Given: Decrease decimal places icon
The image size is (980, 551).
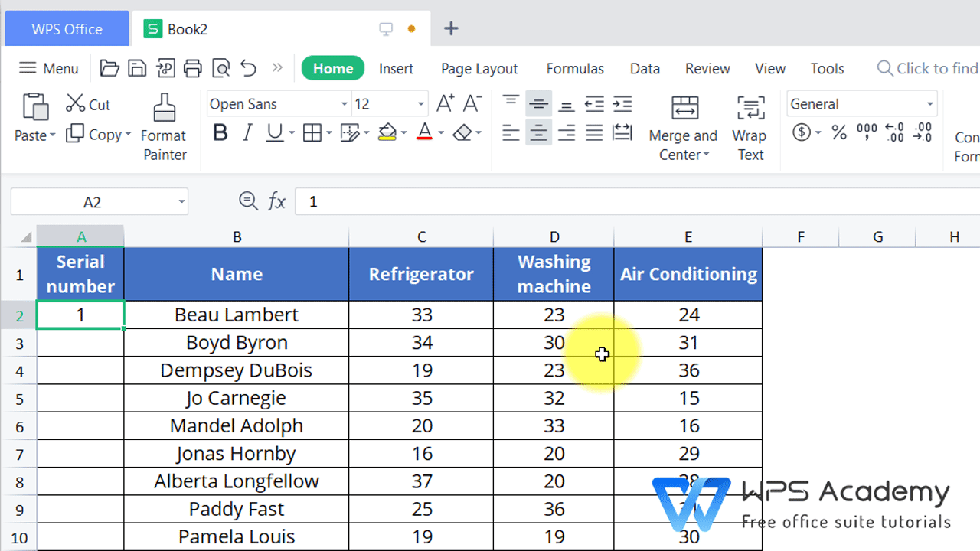Looking at the screenshot, I should point(923,133).
